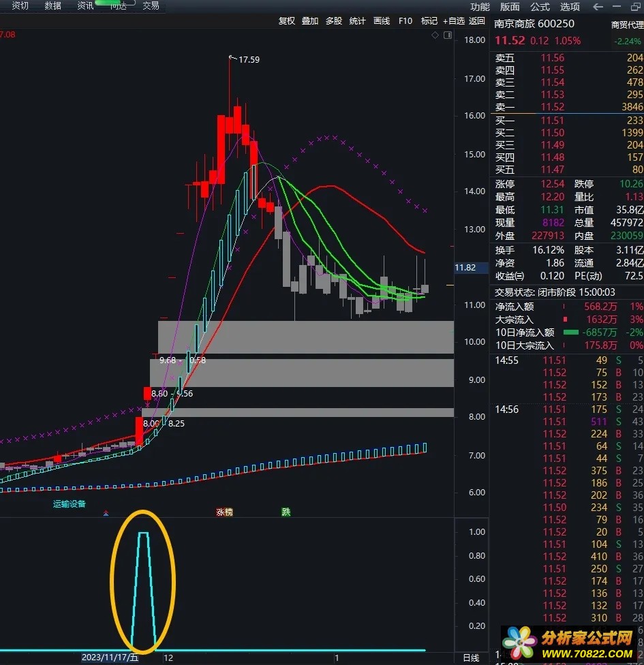Click the 外盘 227913 value
This screenshot has height=665, width=644.
(548, 236)
